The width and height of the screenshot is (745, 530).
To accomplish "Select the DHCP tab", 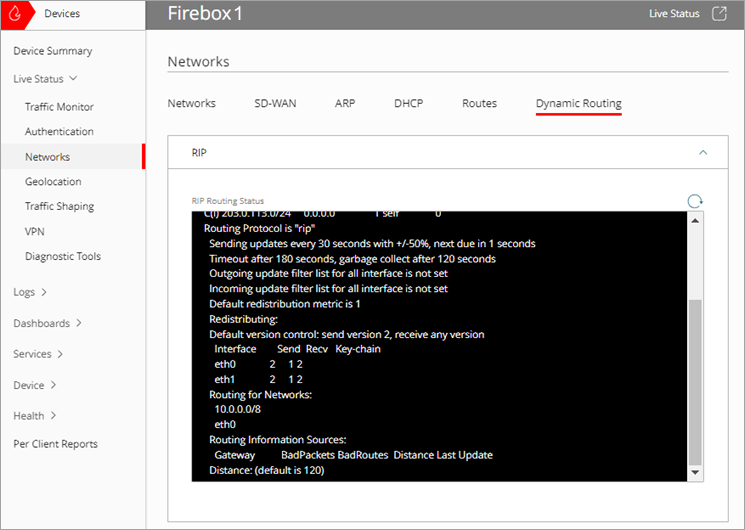I will pyautogui.click(x=408, y=103).
